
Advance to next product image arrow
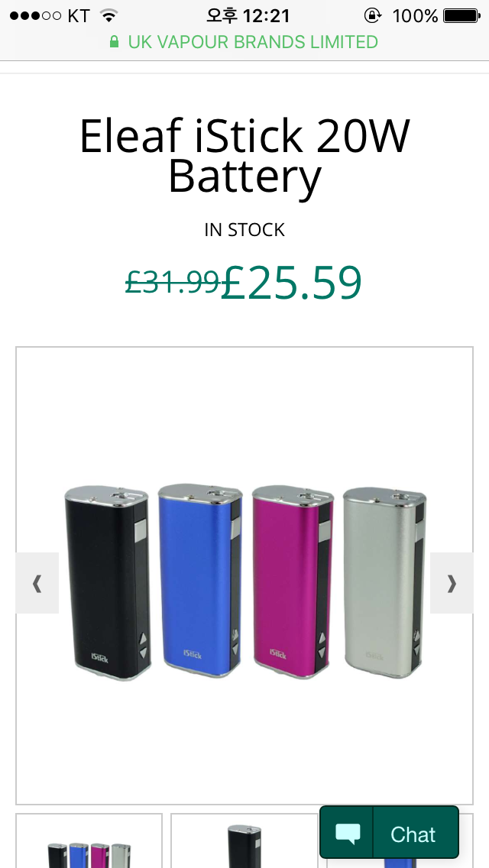click(x=452, y=583)
